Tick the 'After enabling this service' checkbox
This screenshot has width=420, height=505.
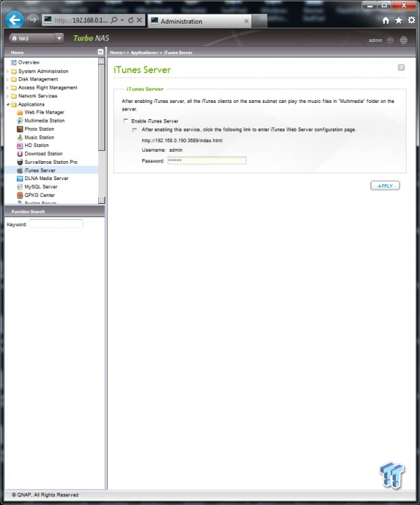(135, 129)
